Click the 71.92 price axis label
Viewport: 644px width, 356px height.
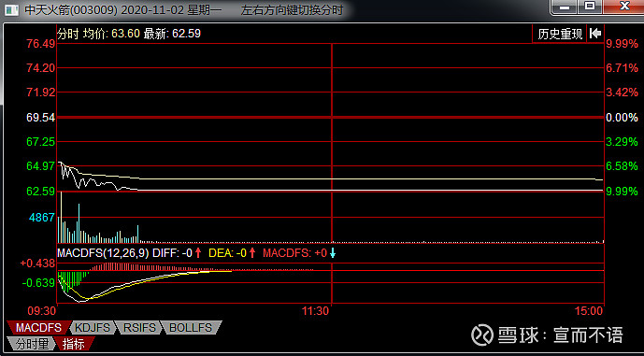[x=41, y=93]
